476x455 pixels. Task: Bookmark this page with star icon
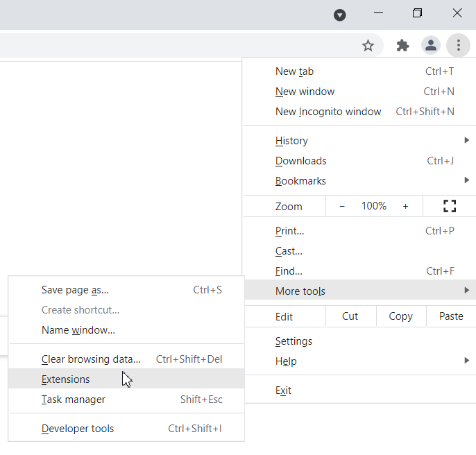368,46
